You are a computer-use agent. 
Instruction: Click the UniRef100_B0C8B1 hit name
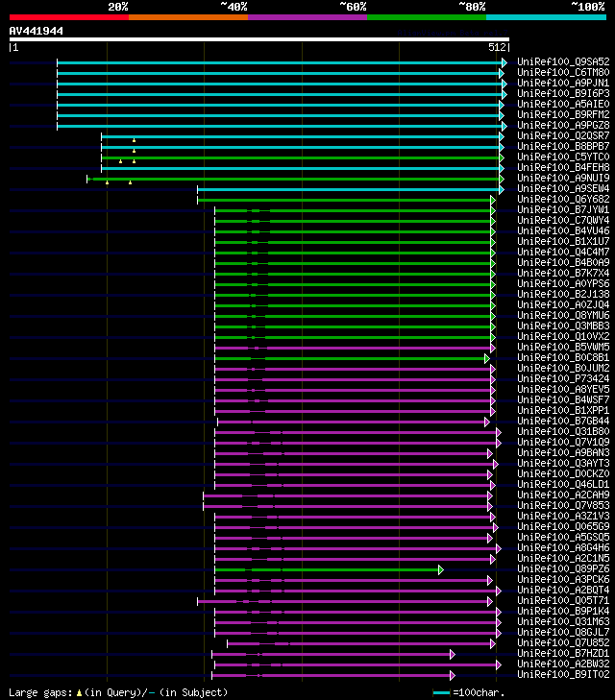563,357
